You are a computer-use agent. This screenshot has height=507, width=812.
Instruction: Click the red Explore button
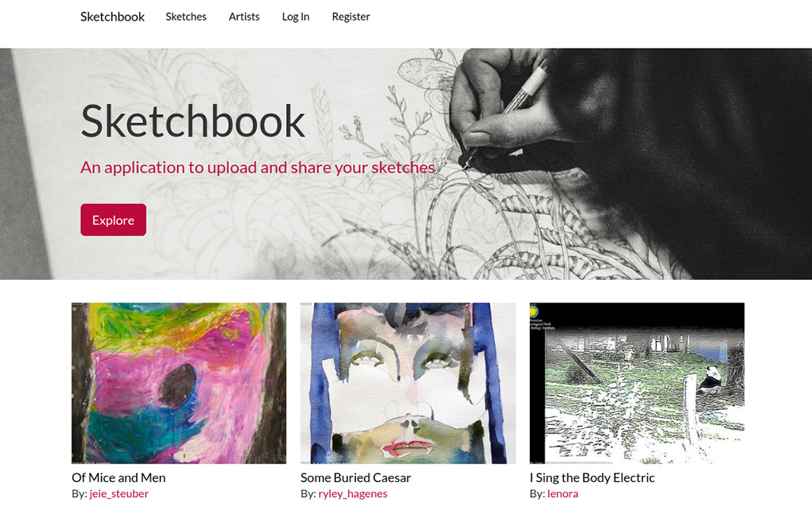pos(113,220)
